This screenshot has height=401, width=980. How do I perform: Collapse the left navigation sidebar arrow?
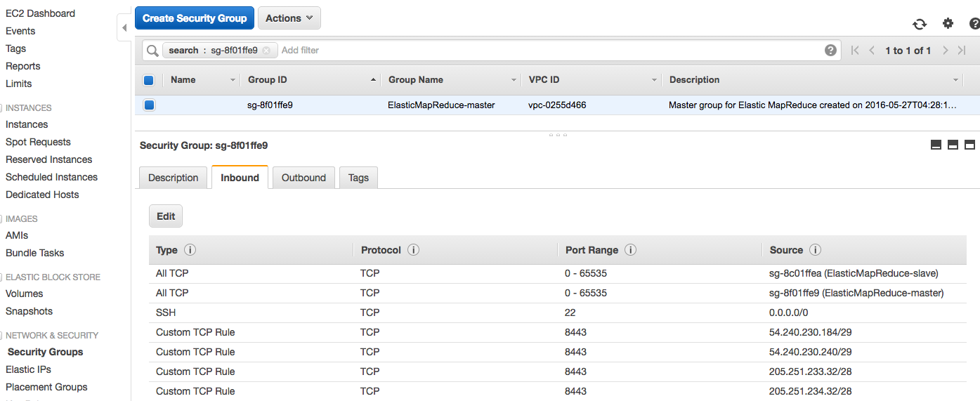pyautogui.click(x=124, y=28)
